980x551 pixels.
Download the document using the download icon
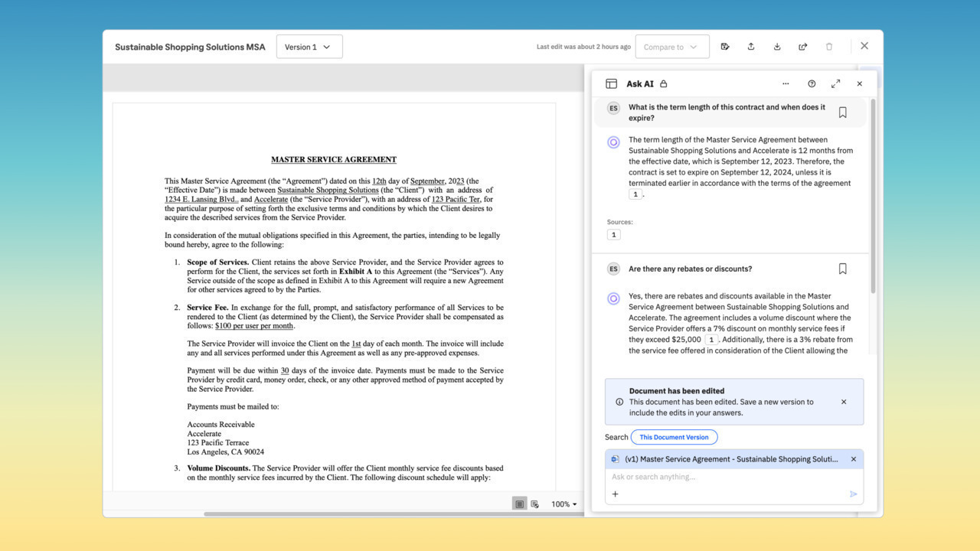pos(777,47)
